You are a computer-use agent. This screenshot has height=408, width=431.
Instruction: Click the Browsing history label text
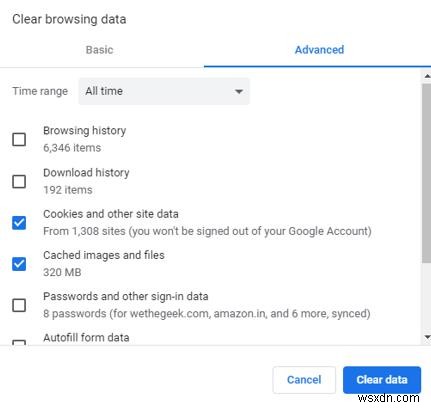pos(85,131)
